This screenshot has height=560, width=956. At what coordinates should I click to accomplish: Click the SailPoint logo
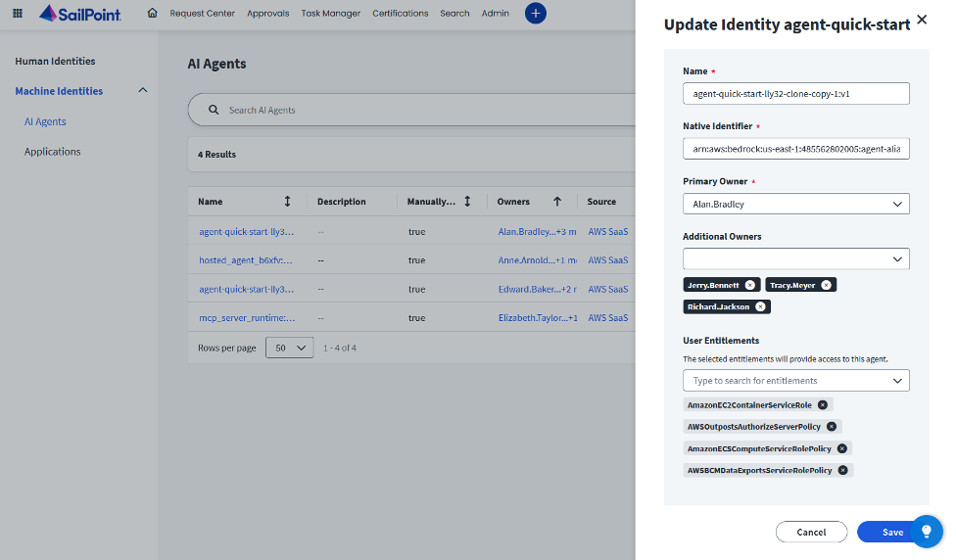80,14
